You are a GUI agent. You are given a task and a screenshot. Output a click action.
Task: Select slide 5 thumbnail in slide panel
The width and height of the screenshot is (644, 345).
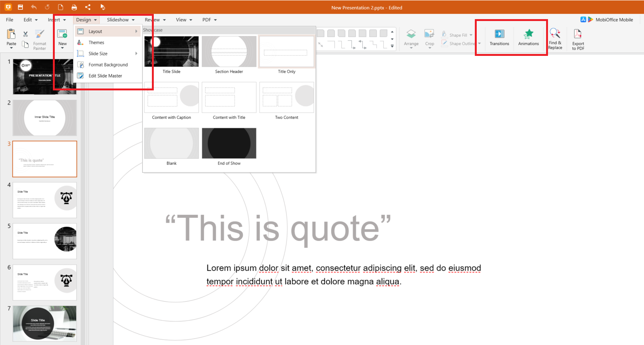point(45,241)
